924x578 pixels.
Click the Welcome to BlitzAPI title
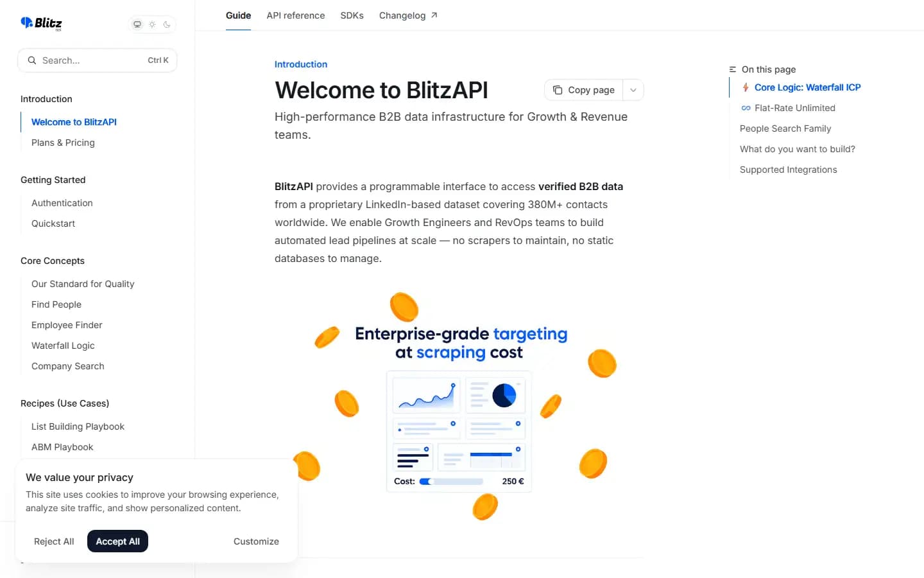coord(381,90)
